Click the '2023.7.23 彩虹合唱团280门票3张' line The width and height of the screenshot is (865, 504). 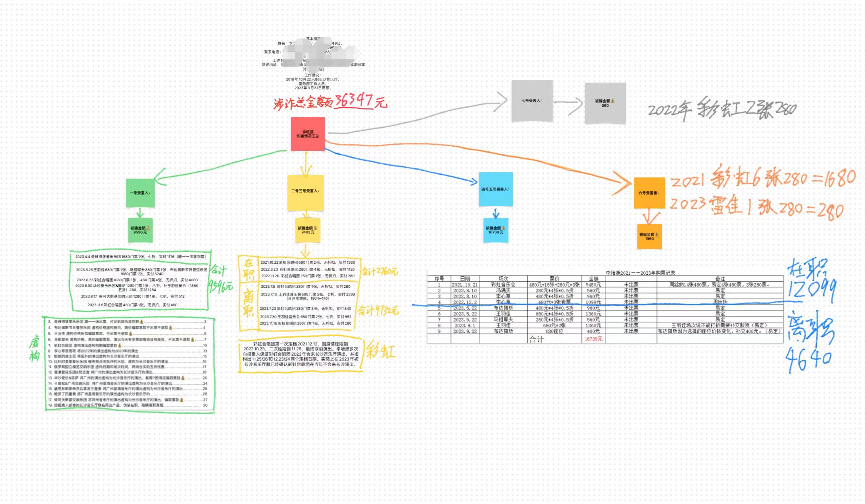[x=305, y=309]
